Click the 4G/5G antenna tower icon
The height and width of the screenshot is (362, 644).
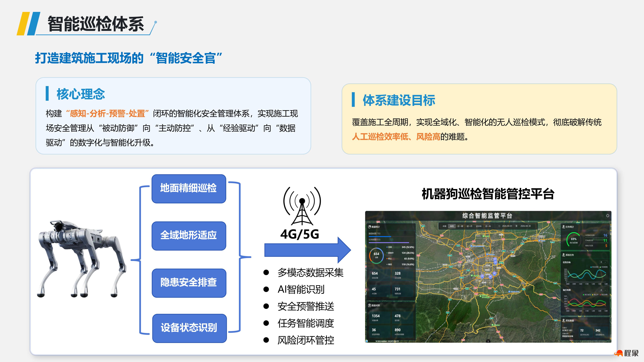coord(302,206)
